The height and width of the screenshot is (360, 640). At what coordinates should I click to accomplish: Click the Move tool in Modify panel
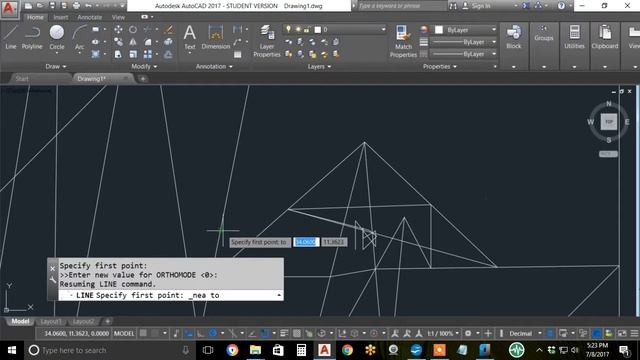coord(118,29)
